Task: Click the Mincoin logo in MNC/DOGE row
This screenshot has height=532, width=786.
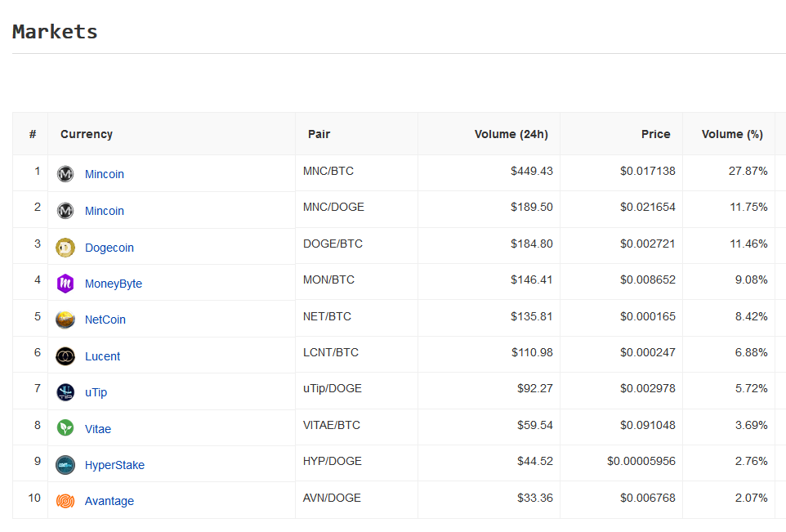Action: tap(65, 211)
